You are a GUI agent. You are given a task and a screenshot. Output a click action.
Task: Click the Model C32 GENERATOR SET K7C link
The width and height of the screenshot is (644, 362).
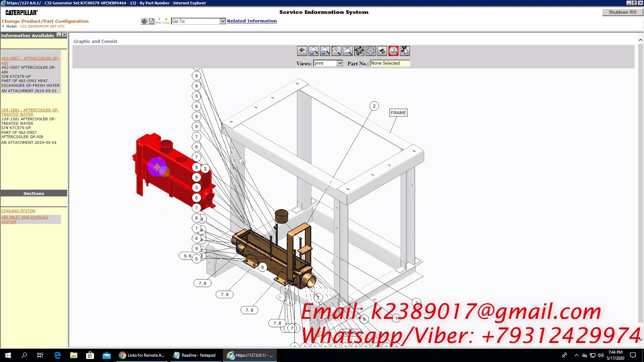42,26
